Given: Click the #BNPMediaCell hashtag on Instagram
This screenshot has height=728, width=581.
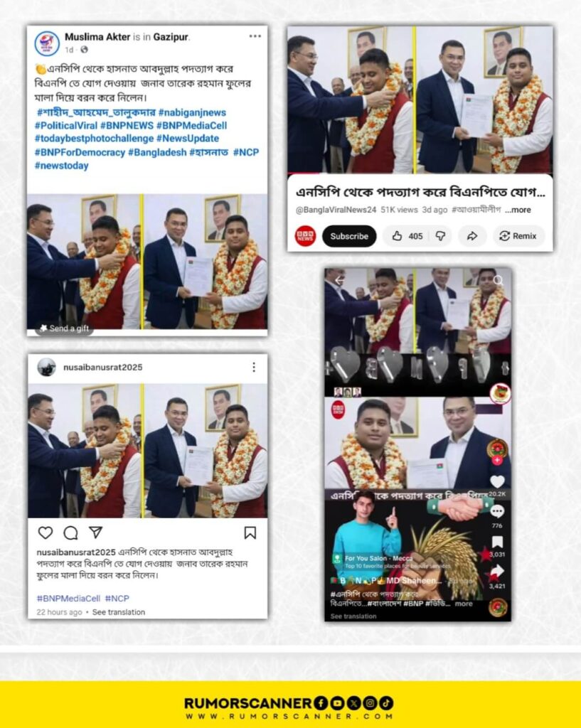Looking at the screenshot, I should [68, 599].
